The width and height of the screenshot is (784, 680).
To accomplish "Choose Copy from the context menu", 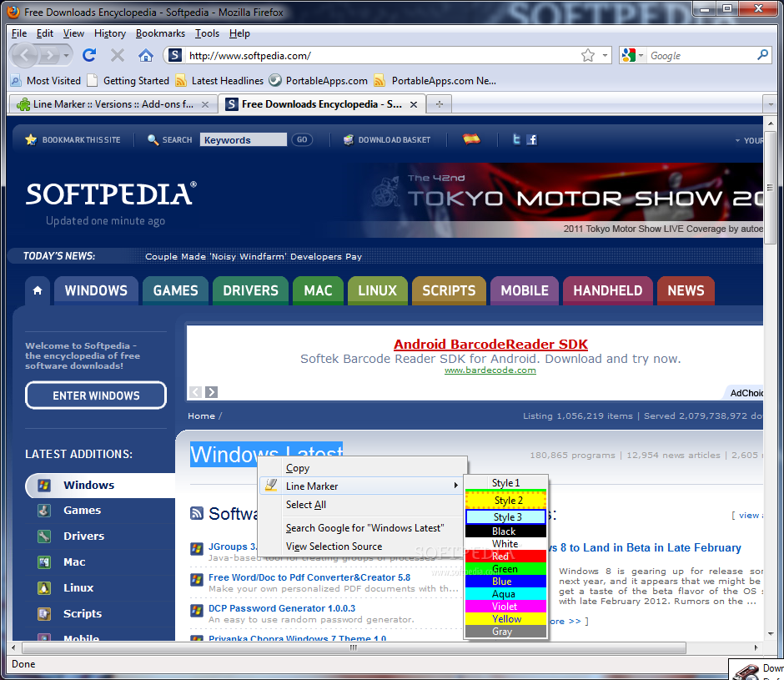I will [x=363, y=468].
